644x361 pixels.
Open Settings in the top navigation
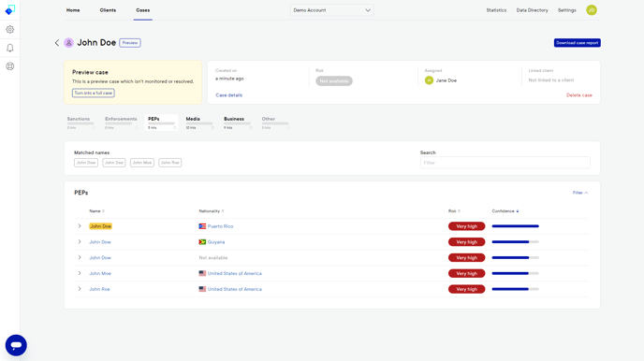567,10
